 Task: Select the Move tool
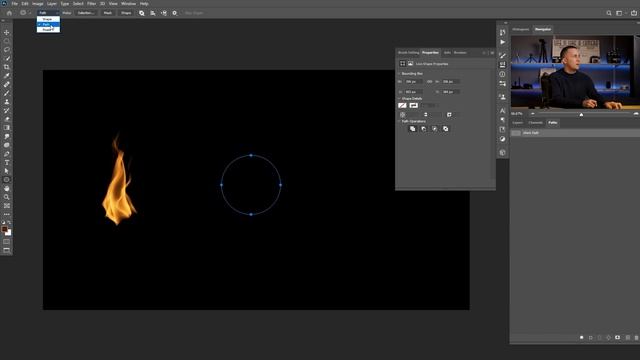7,32
